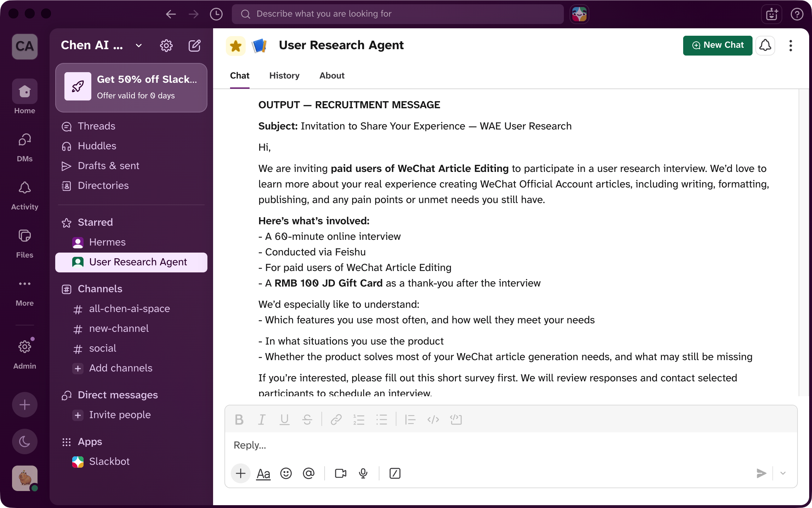The height and width of the screenshot is (508, 812).
Task: Unstar the conversation with star icon
Action: point(236,46)
